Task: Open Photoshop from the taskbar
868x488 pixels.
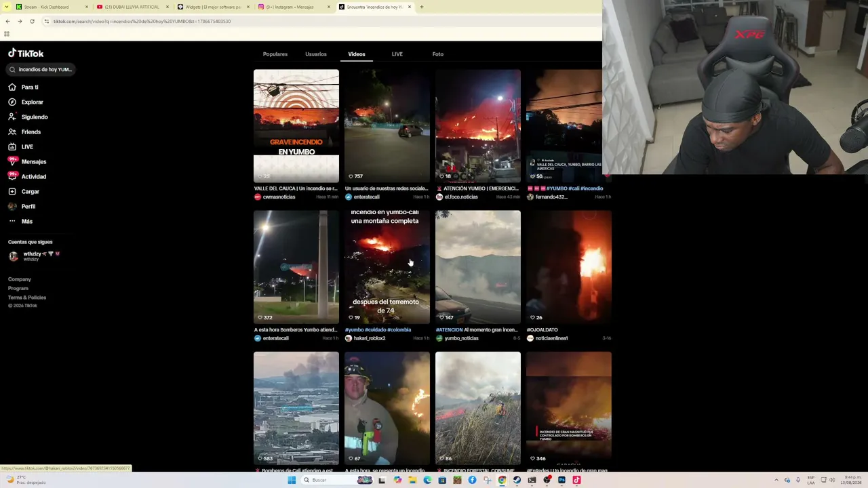Action: pyautogui.click(x=561, y=480)
